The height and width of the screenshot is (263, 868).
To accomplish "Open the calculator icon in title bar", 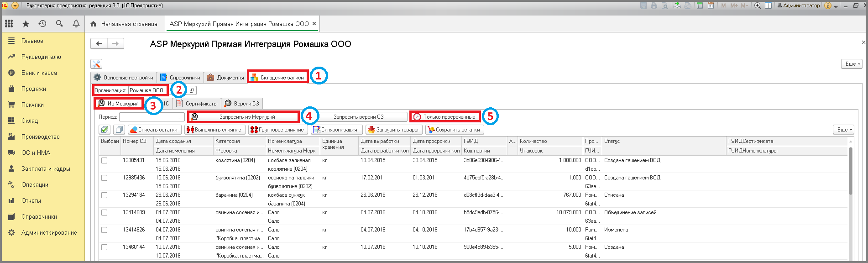I will (x=700, y=5).
